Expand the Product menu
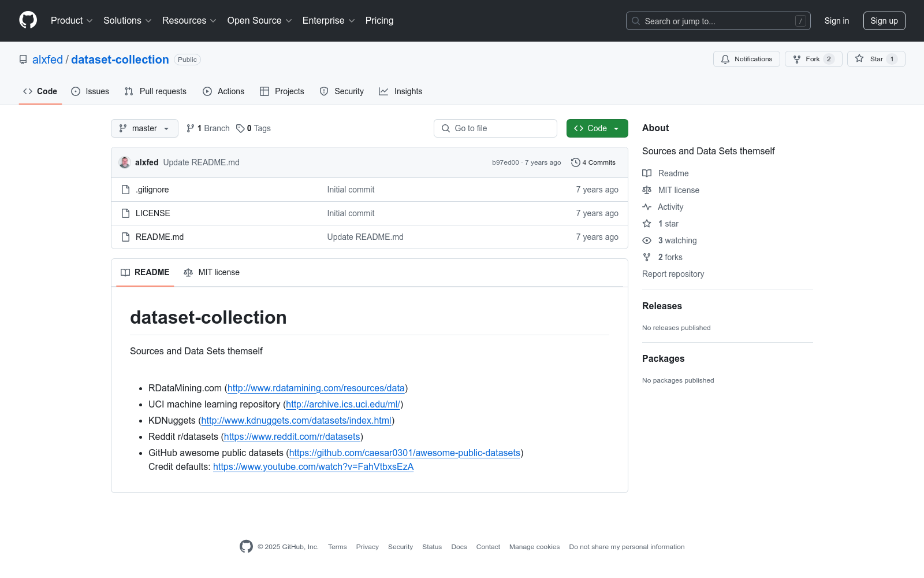The height and width of the screenshot is (578, 924). [x=72, y=20]
